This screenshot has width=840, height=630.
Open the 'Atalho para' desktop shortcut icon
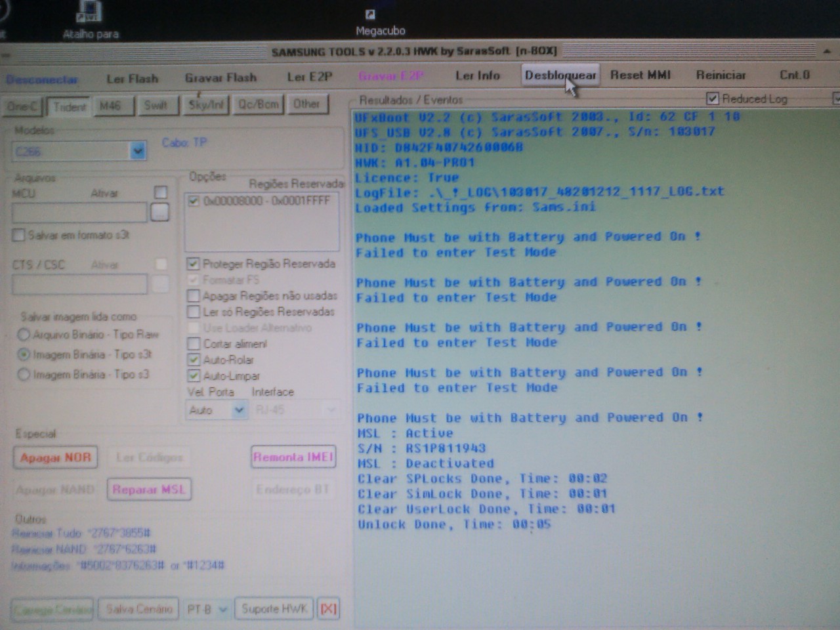tap(91, 20)
